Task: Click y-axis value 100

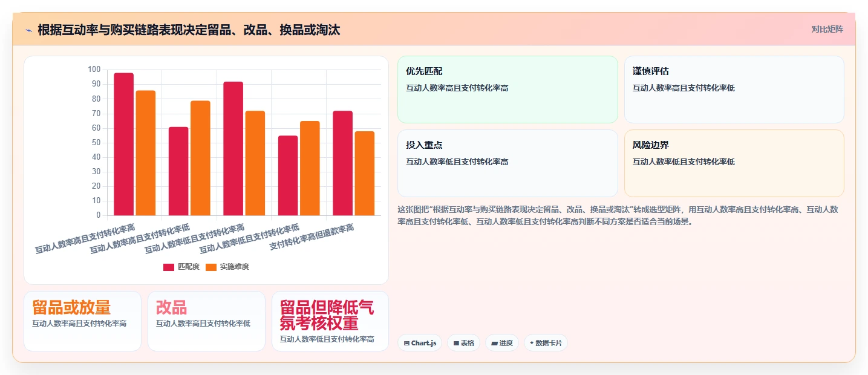Action: point(94,70)
